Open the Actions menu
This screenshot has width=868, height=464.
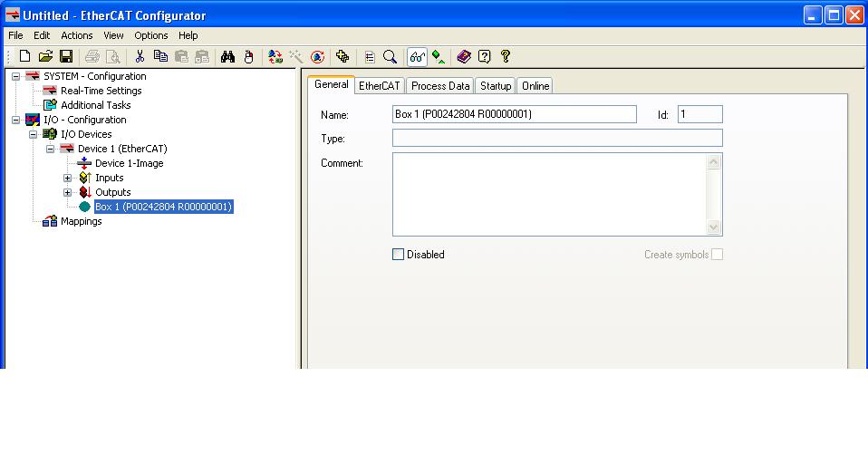click(x=76, y=35)
